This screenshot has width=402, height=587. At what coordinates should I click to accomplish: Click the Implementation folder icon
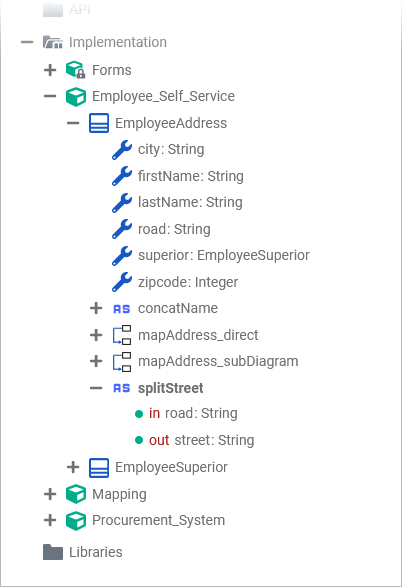click(x=52, y=42)
